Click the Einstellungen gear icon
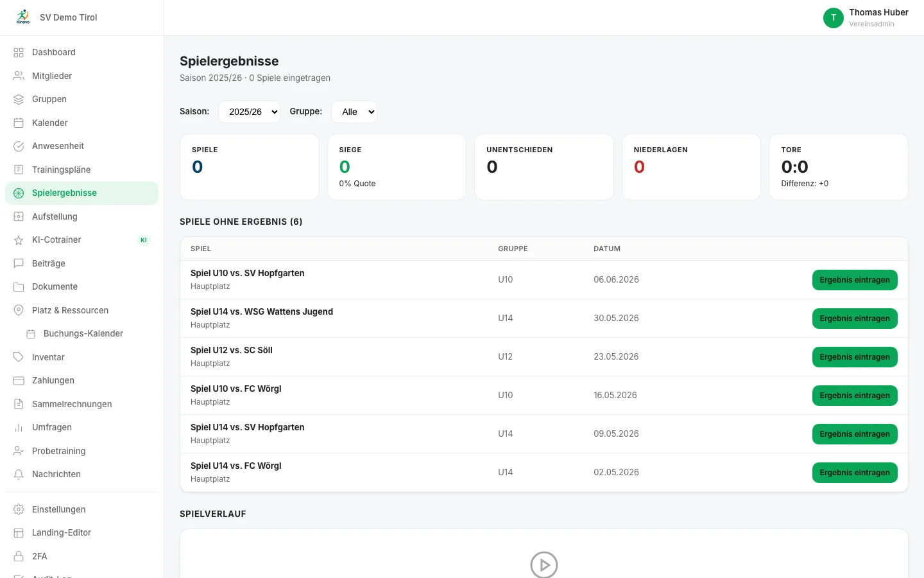The height and width of the screenshot is (578, 924). [19, 509]
